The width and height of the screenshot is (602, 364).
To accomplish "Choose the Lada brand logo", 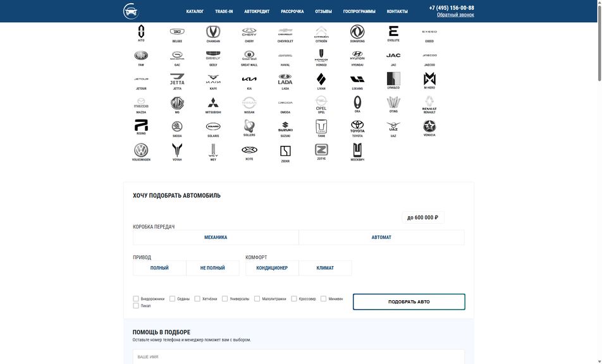I will pyautogui.click(x=285, y=79).
